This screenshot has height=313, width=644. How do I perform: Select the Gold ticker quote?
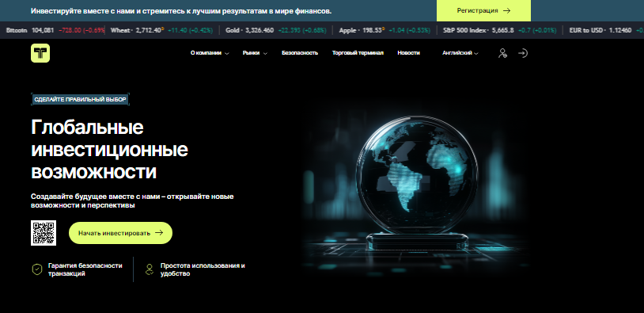tap(275, 30)
